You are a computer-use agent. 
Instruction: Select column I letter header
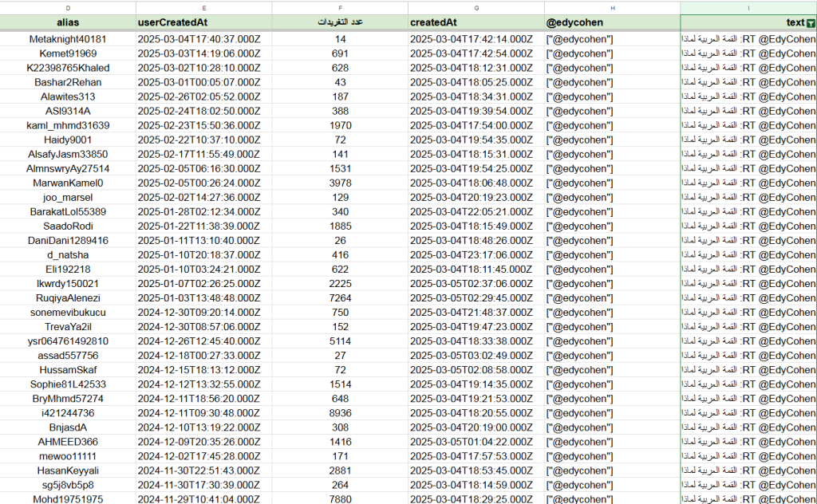pos(748,7)
